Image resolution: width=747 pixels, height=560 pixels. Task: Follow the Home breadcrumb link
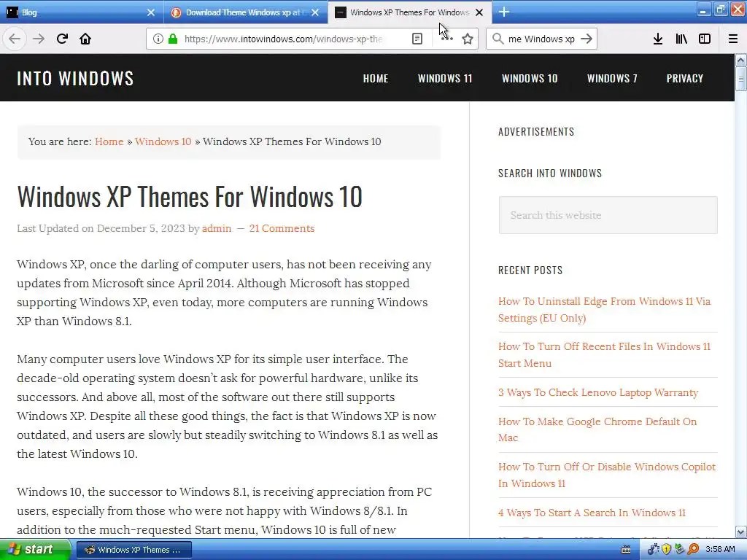(x=109, y=141)
